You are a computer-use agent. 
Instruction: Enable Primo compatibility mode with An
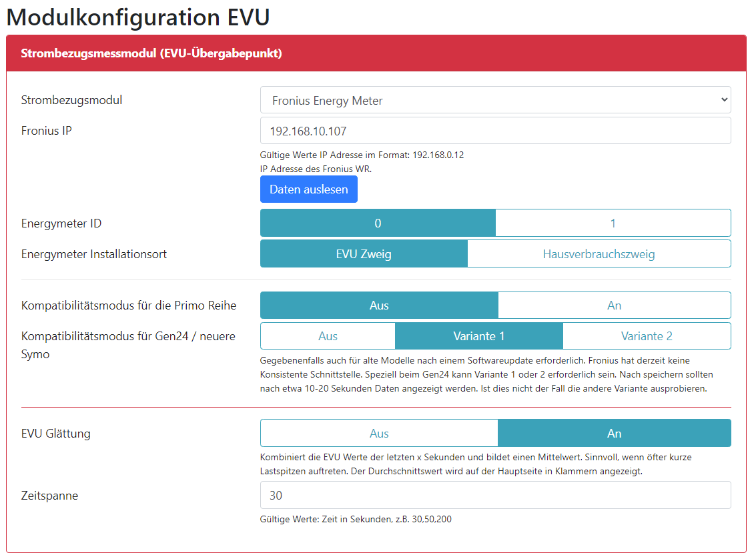point(614,305)
